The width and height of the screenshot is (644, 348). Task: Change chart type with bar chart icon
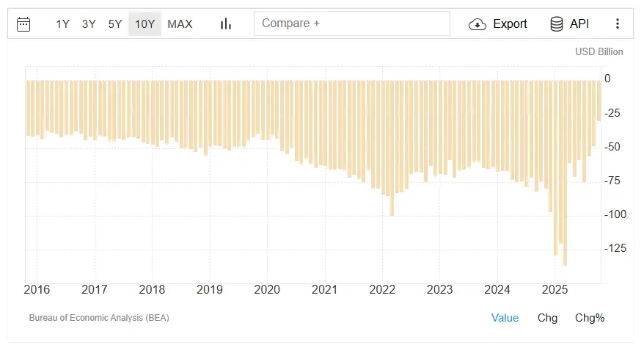point(225,23)
